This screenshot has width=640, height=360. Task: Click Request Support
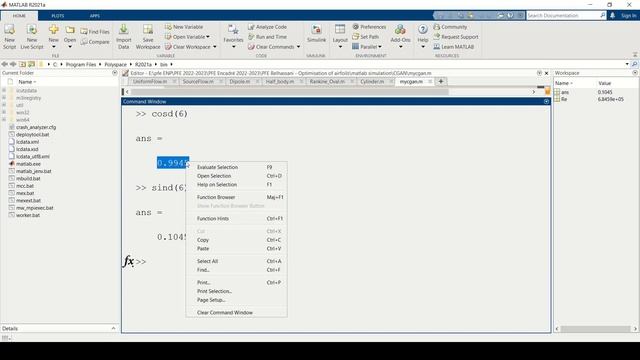point(456,37)
